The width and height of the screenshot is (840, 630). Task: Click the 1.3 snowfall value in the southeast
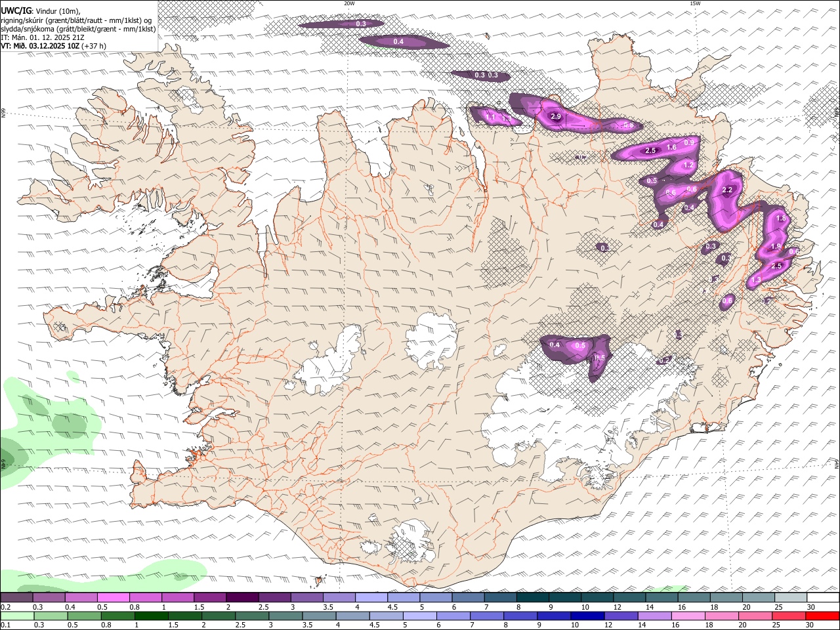click(x=756, y=280)
